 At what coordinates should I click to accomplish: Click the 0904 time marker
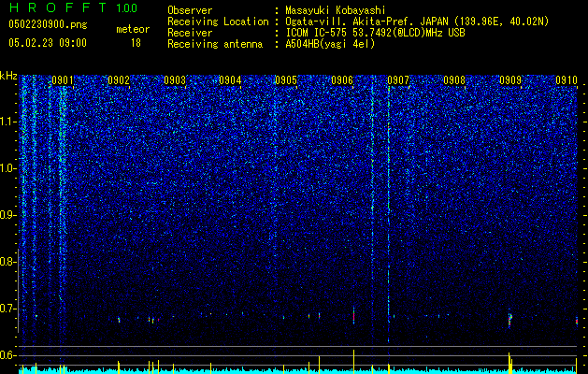pos(230,79)
